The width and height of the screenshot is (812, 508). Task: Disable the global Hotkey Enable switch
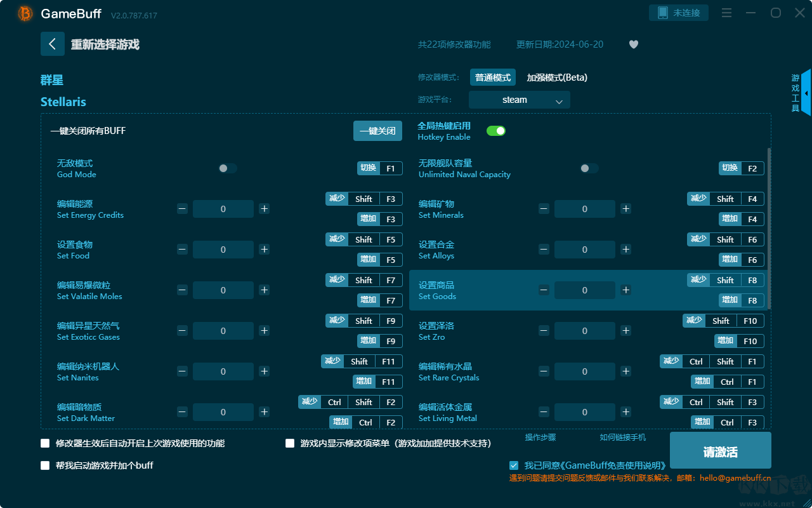495,131
